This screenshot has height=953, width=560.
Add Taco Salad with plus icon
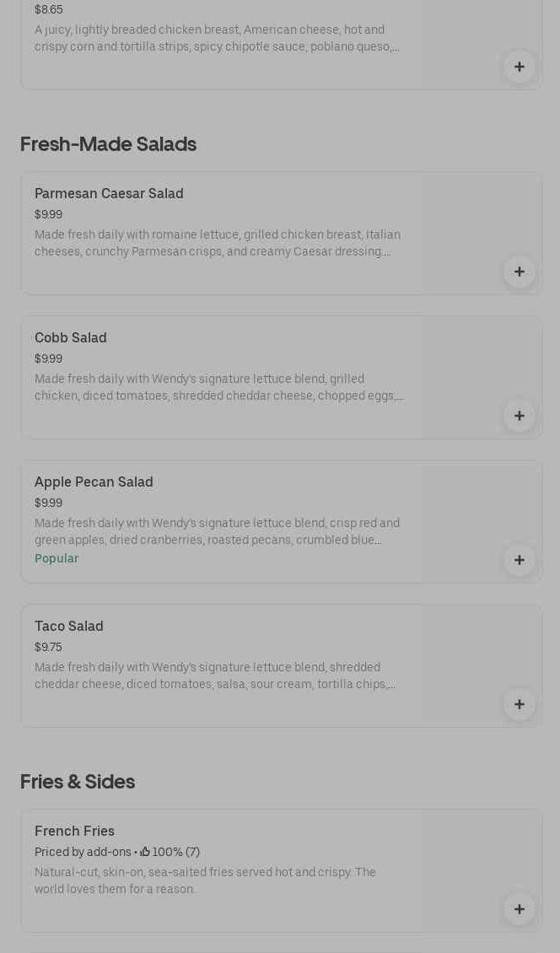(x=520, y=704)
